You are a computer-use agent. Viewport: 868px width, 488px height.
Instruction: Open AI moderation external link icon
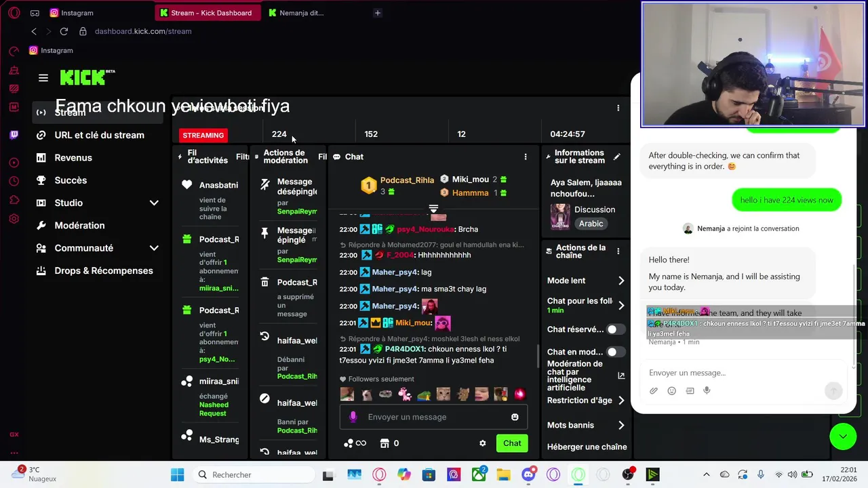point(621,375)
